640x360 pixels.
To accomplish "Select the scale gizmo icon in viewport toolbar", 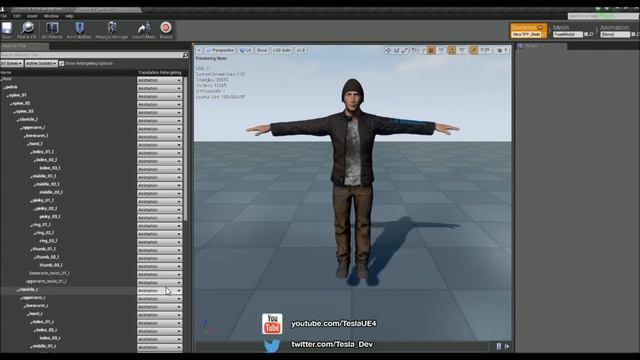I will click(405, 50).
